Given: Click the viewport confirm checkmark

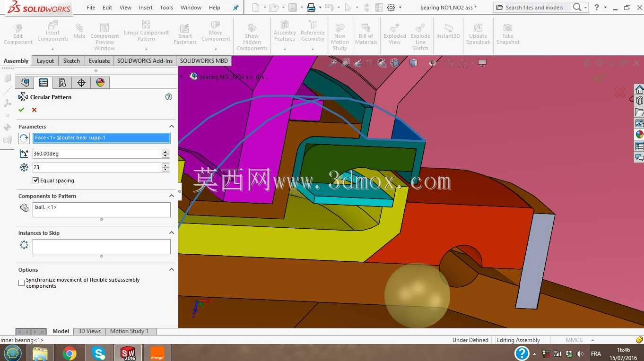Looking at the screenshot, I should point(599,77).
